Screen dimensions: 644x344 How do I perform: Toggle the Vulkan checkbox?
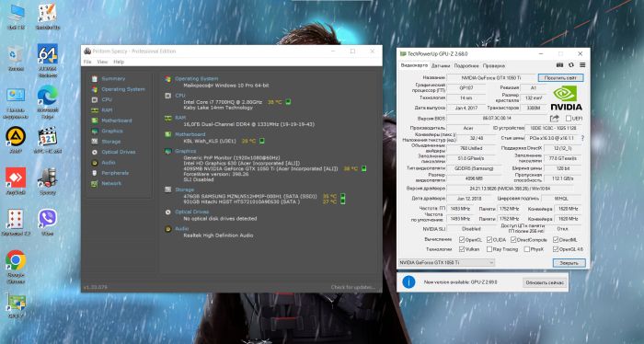[462, 249]
